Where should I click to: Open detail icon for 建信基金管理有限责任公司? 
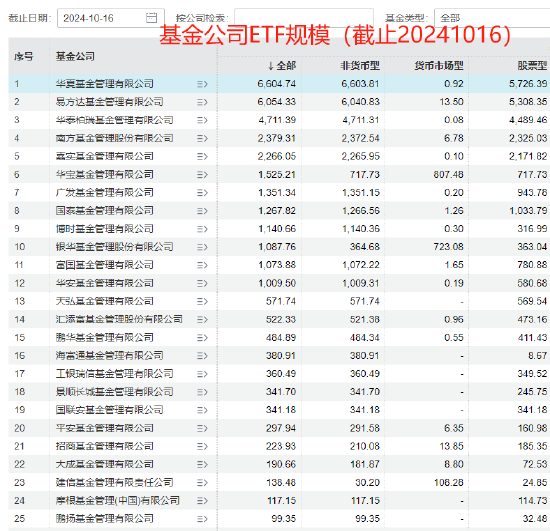(x=202, y=483)
